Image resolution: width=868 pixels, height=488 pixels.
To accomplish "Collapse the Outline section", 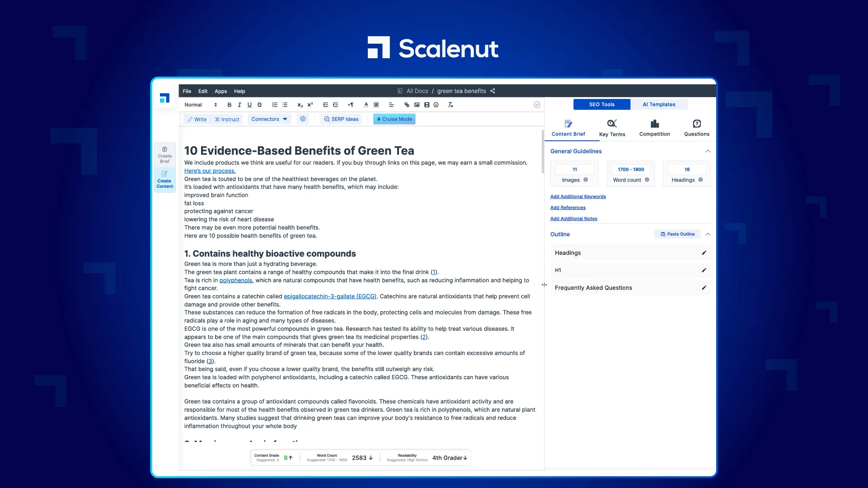I will (x=708, y=234).
